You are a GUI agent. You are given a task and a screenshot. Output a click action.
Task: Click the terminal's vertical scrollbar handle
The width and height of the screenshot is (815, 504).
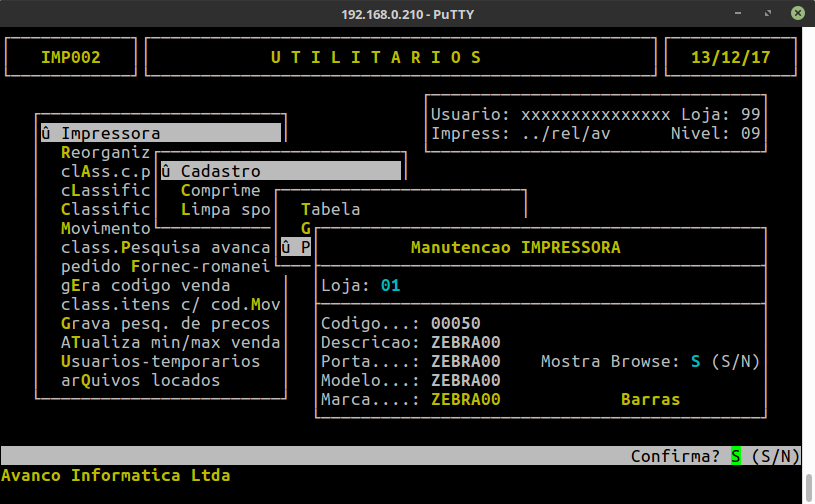808,488
